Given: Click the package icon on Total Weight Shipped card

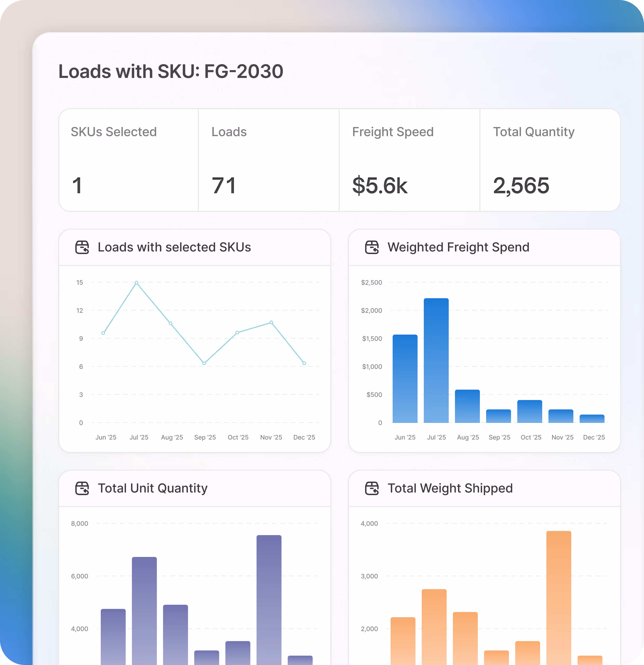Looking at the screenshot, I should pyautogui.click(x=372, y=489).
